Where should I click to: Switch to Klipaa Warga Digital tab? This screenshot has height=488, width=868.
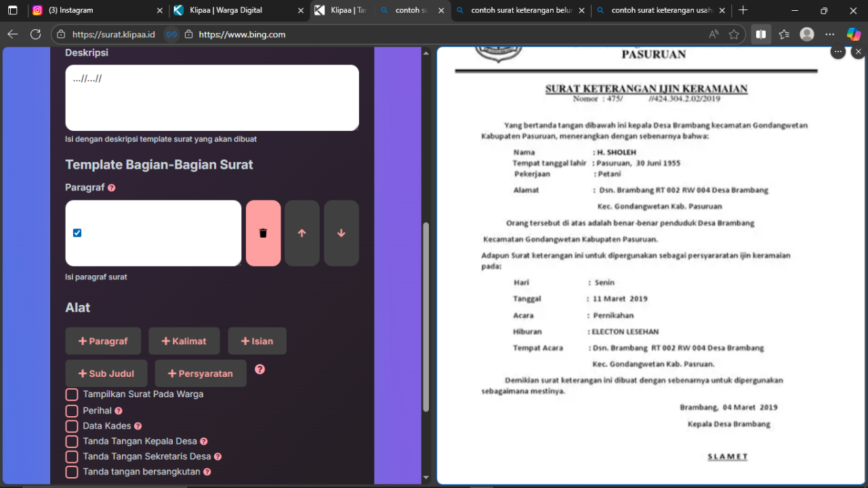point(234,10)
